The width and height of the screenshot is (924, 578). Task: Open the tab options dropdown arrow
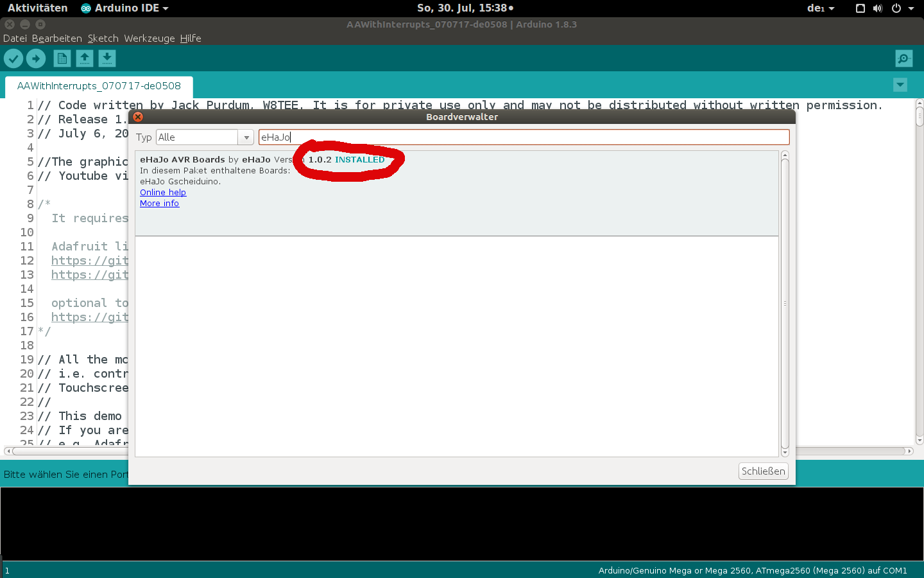[900, 85]
